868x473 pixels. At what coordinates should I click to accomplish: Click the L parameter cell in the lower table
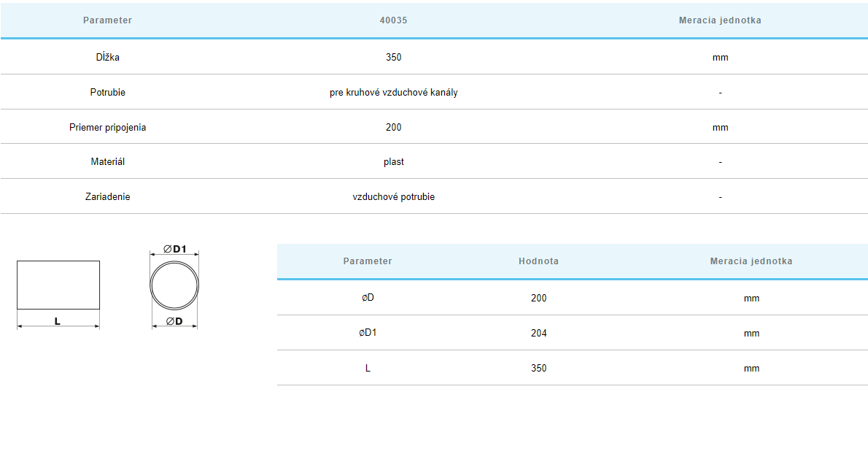pyautogui.click(x=368, y=368)
